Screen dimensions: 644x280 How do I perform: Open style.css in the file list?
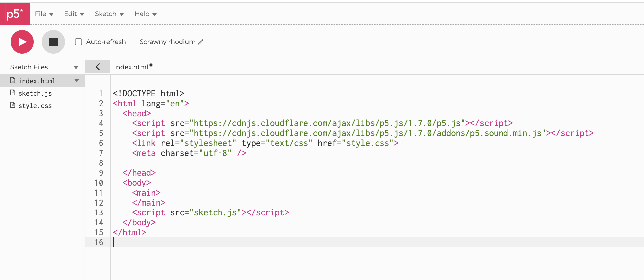tap(35, 106)
